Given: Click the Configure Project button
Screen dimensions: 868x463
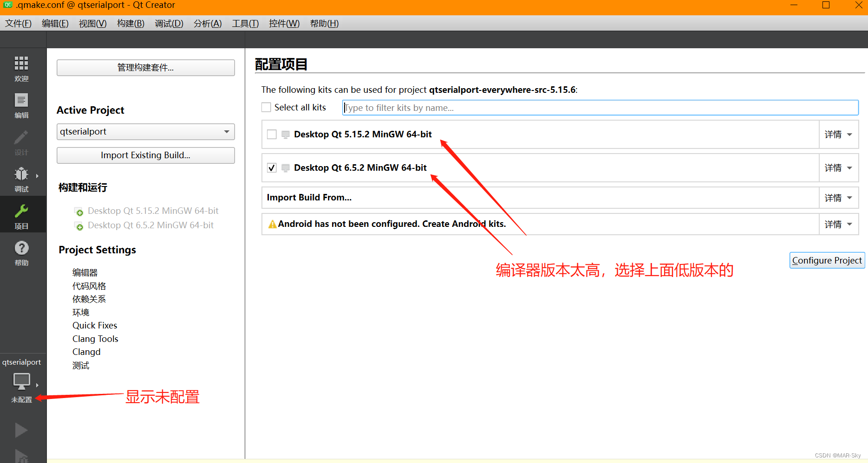Looking at the screenshot, I should click(827, 260).
